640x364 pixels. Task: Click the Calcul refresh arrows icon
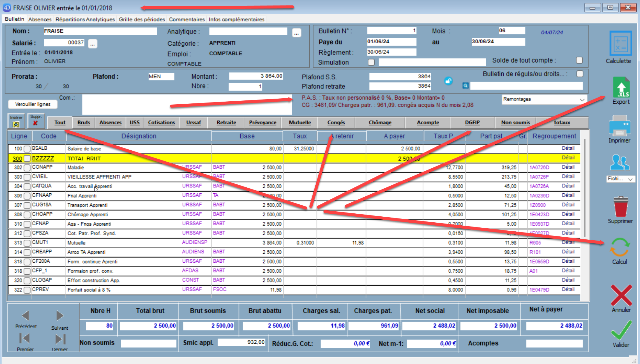coord(620,247)
